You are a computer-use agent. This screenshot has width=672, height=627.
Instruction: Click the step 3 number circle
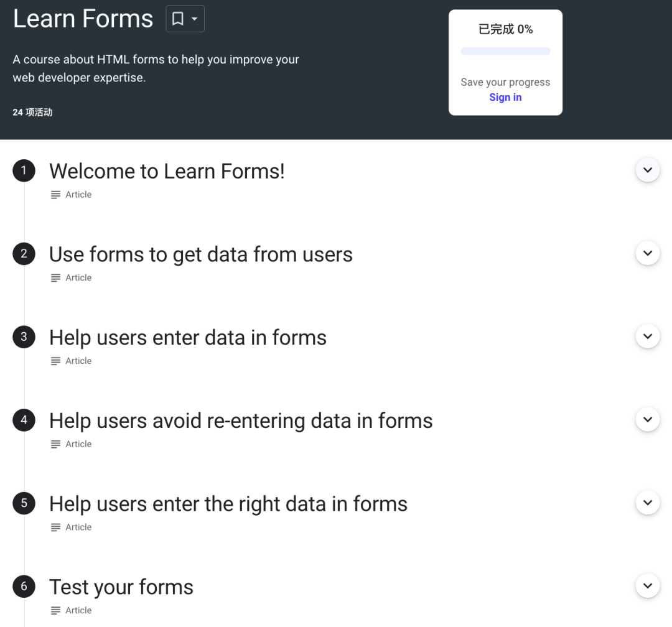click(x=24, y=337)
